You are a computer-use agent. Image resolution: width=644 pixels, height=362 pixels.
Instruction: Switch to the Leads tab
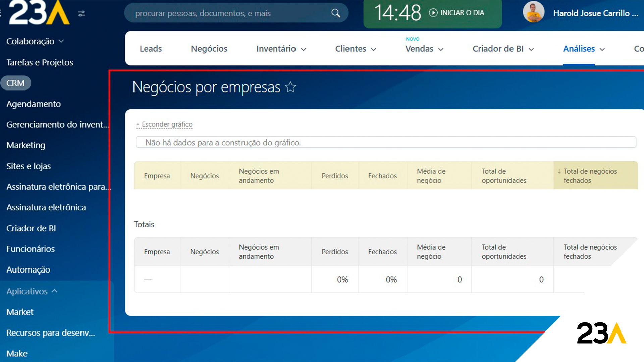tap(151, 49)
